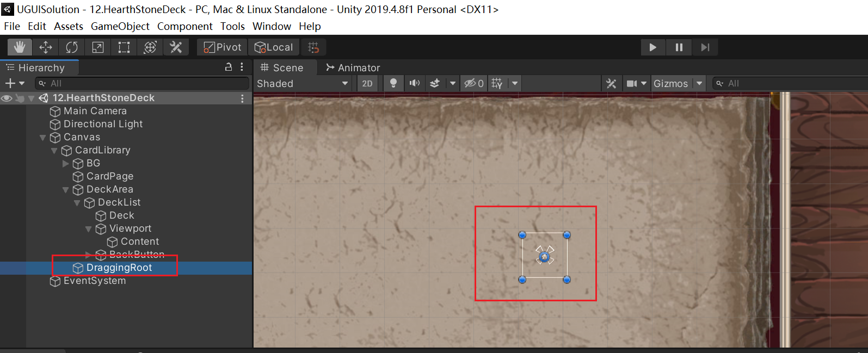Toggle the Pivot handle position button
Image resolution: width=868 pixels, height=353 pixels.
coord(223,47)
